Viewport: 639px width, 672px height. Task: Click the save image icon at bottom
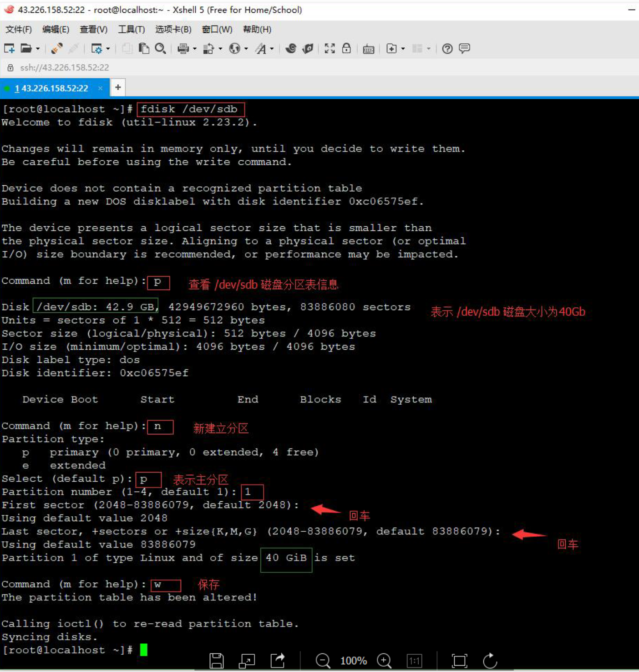tap(216, 660)
